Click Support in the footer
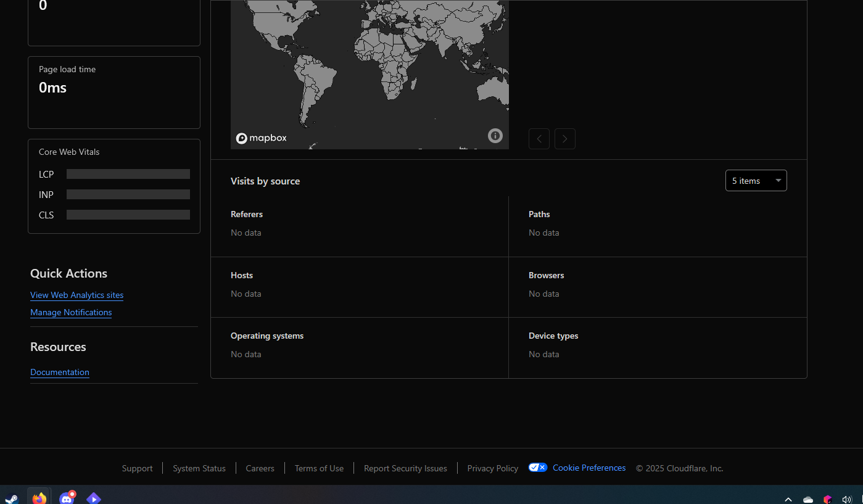 (137, 468)
